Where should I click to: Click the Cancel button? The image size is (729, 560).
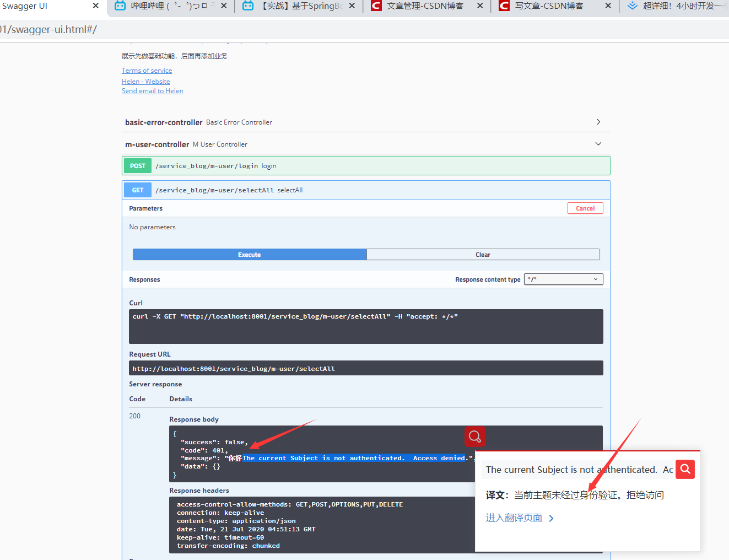point(585,208)
